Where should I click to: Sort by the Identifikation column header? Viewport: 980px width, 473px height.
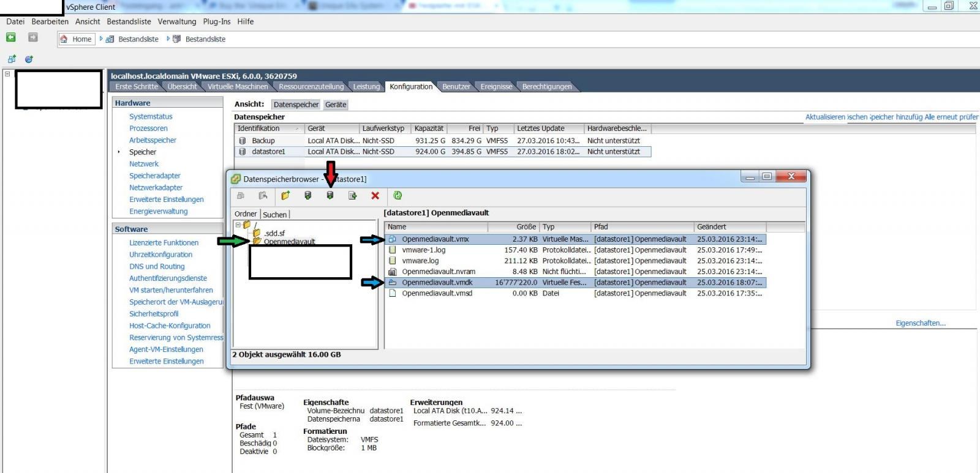click(x=269, y=128)
